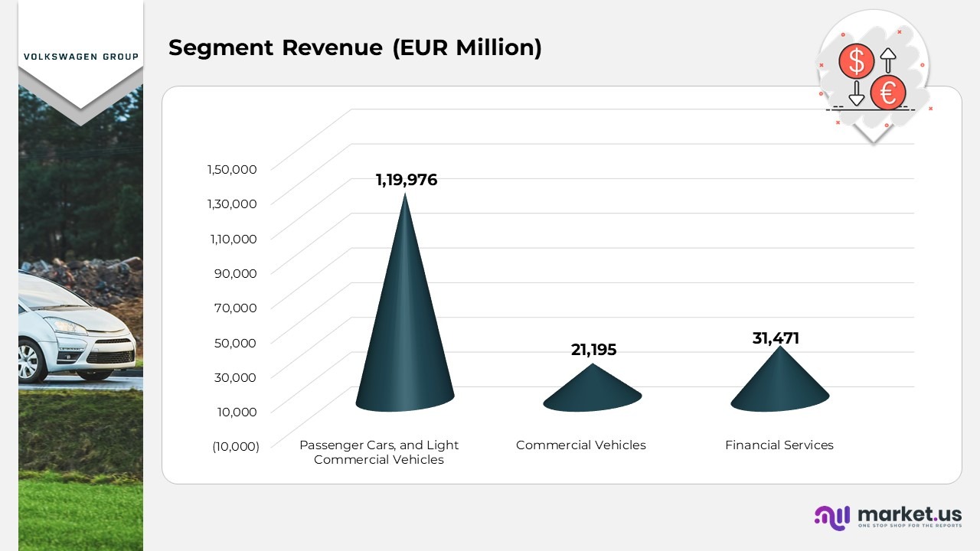Click the dollar sign coin icon

[856, 62]
